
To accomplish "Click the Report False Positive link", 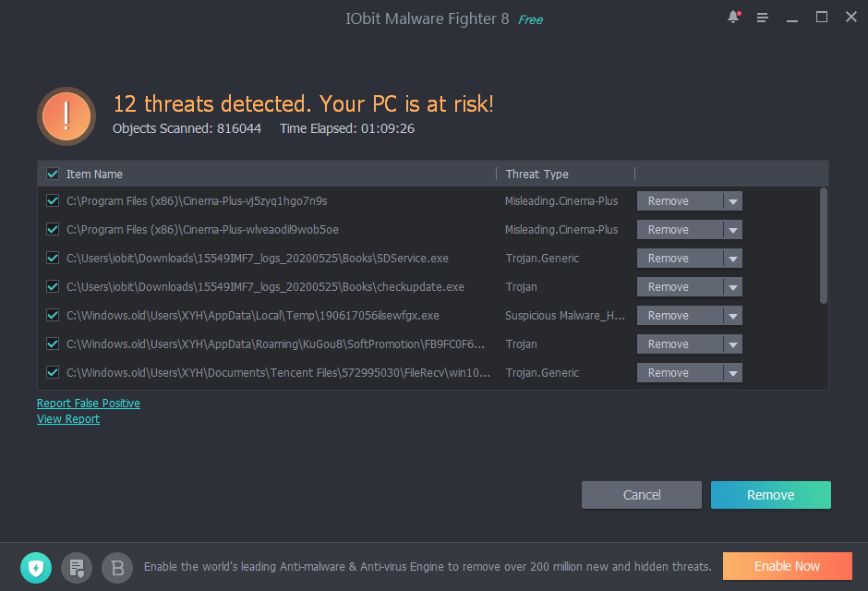I will (88, 403).
